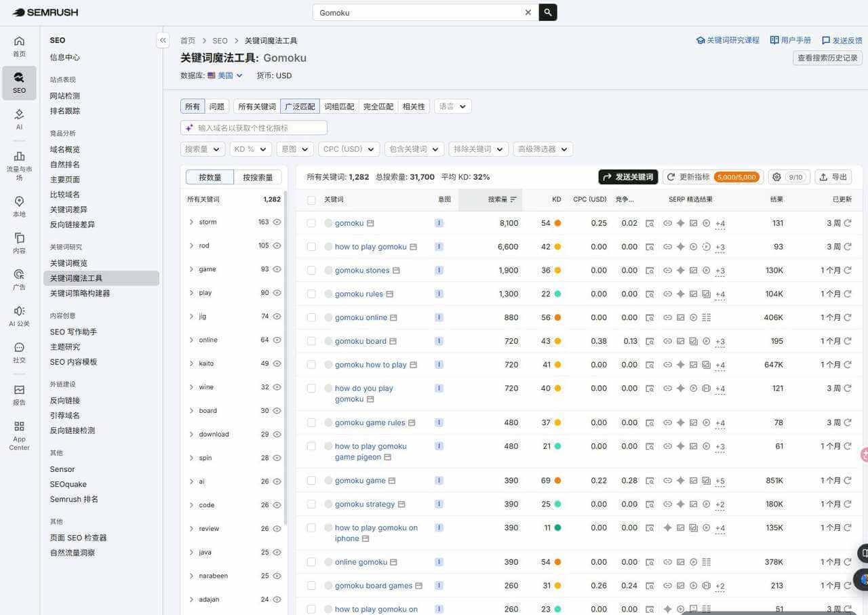Open the 包含关键词 filter dropdown
This screenshot has width=868, height=615.
(x=414, y=149)
